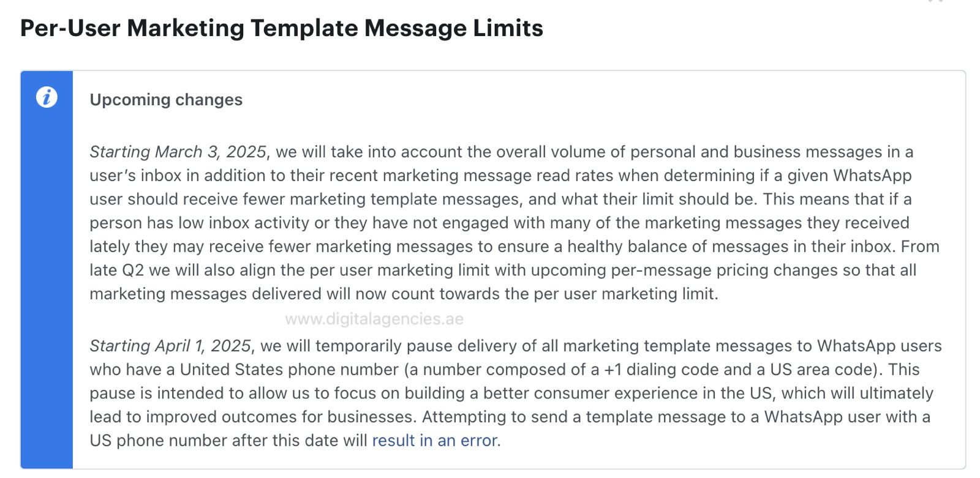Click the www.digitalagencies.ae watermark text
Image resolution: width=980 pixels, height=478 pixels.
click(374, 319)
